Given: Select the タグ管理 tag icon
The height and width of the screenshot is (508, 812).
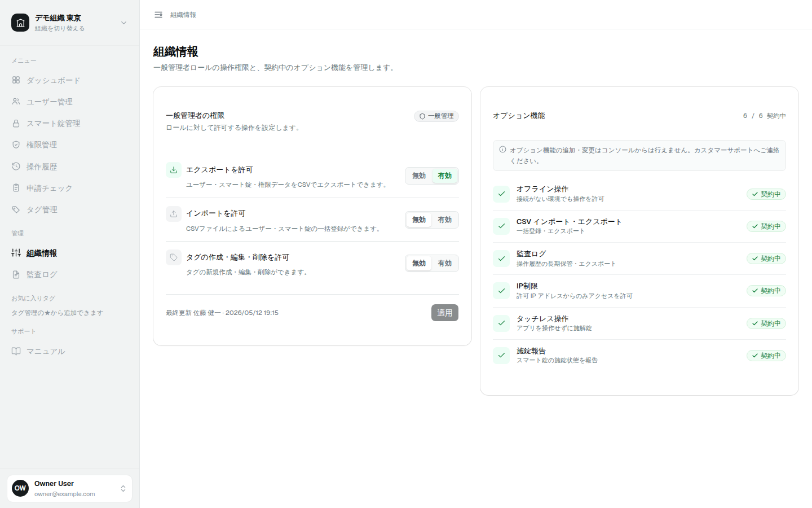Looking at the screenshot, I should [16, 209].
